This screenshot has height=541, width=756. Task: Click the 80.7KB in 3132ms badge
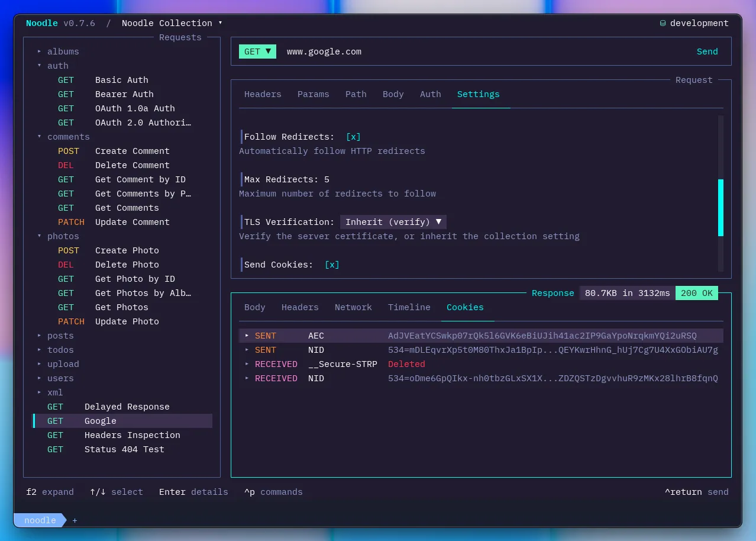click(x=628, y=293)
